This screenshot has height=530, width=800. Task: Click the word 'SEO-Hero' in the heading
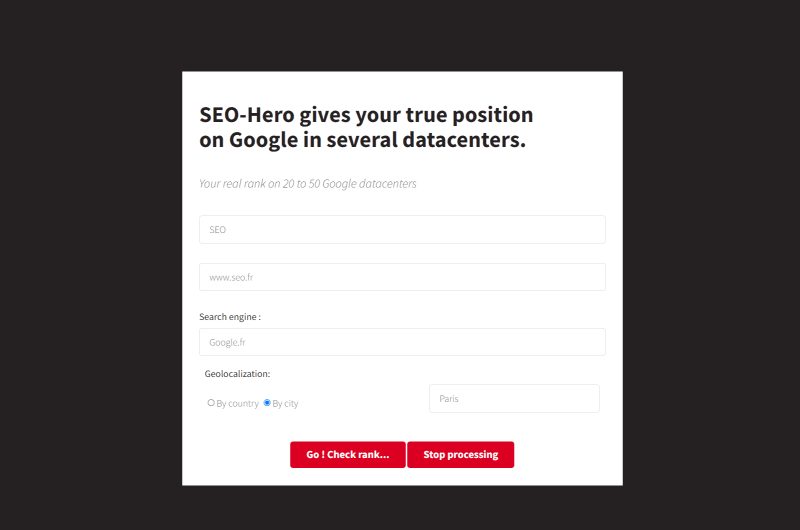click(x=247, y=115)
